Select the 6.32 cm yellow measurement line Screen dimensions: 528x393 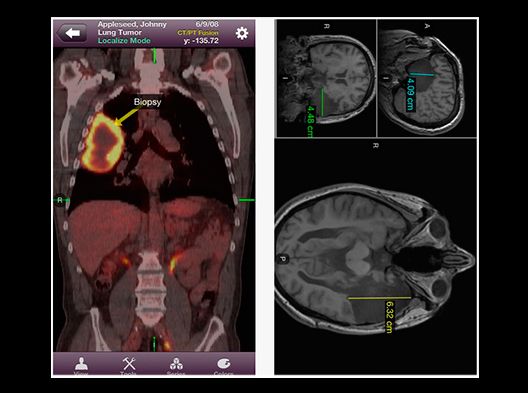(x=379, y=298)
